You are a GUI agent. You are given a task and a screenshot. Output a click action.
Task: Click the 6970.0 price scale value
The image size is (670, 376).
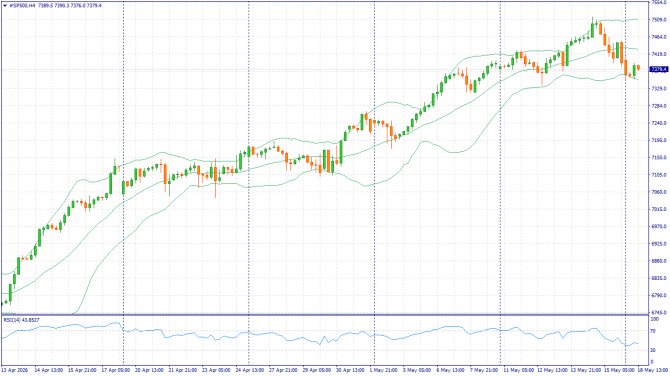[659, 226]
